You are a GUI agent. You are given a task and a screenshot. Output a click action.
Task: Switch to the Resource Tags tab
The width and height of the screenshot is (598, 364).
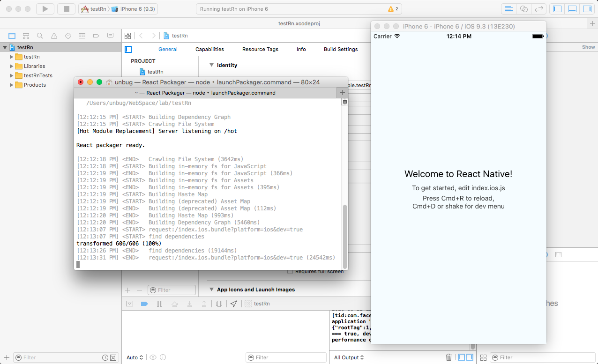click(260, 49)
